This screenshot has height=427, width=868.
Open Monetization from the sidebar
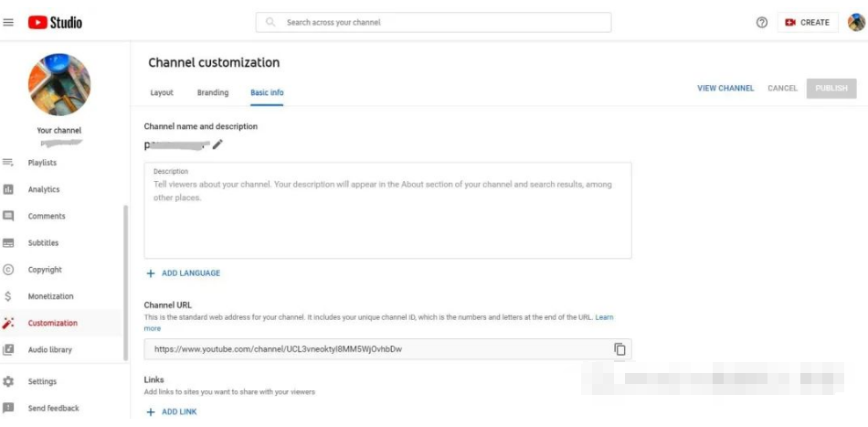(x=50, y=296)
